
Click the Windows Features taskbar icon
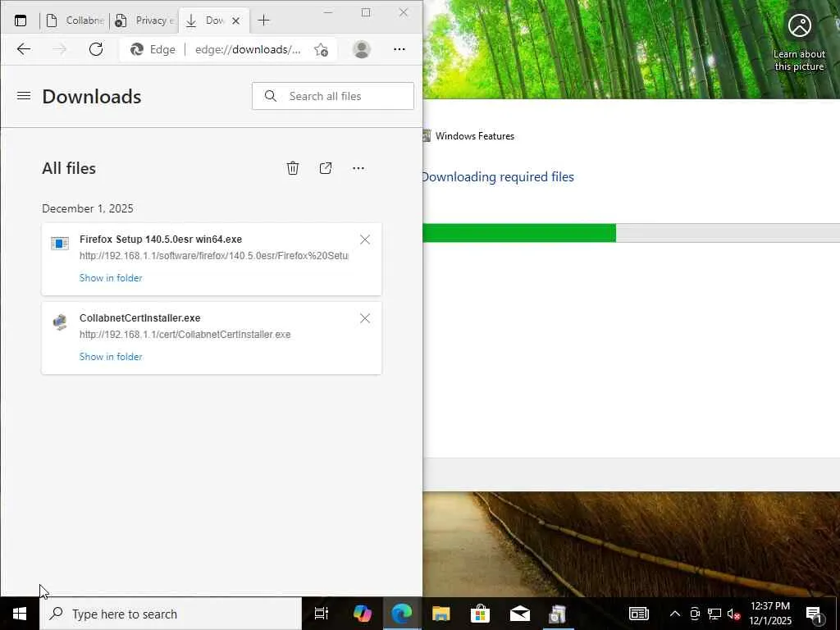558,614
